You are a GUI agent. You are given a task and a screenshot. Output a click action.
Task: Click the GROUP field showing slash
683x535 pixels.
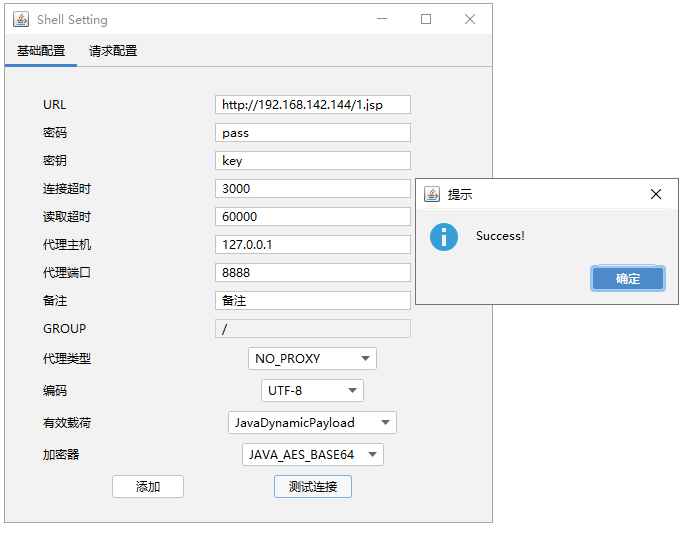click(313, 328)
